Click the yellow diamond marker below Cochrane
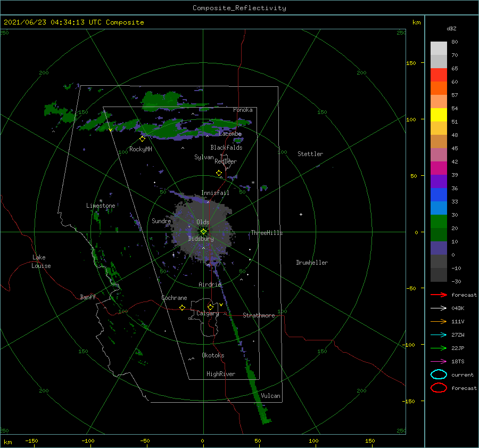 182,307
